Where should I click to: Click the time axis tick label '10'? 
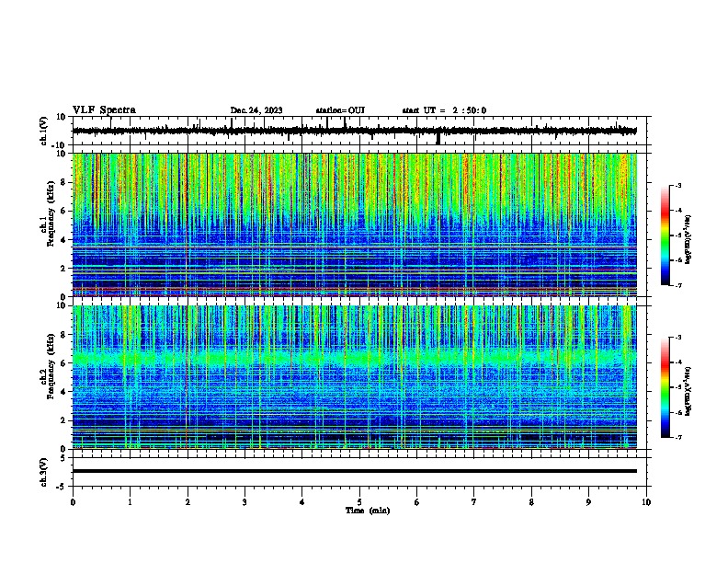pos(646,502)
